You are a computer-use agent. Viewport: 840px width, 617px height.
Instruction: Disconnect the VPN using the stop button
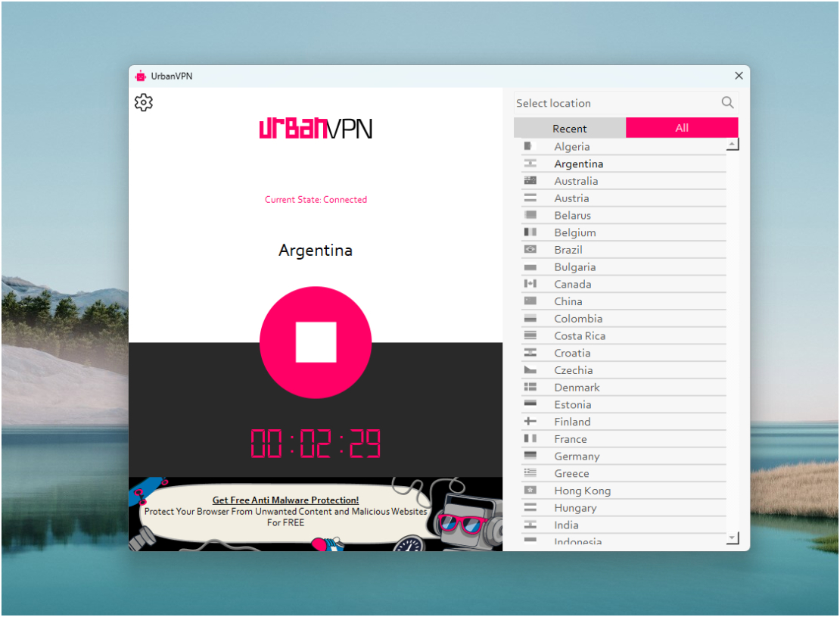[316, 342]
